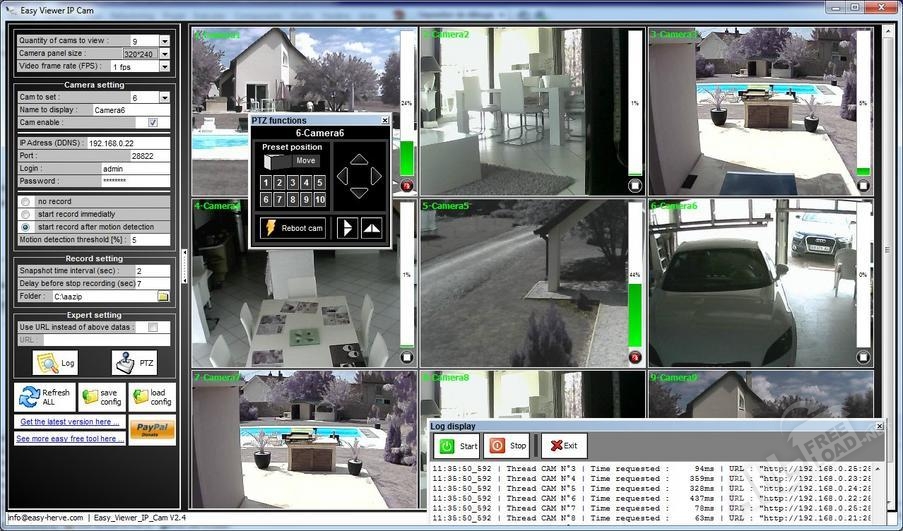903x531 pixels.
Task: Refresh ALL cameras
Action: point(45,397)
